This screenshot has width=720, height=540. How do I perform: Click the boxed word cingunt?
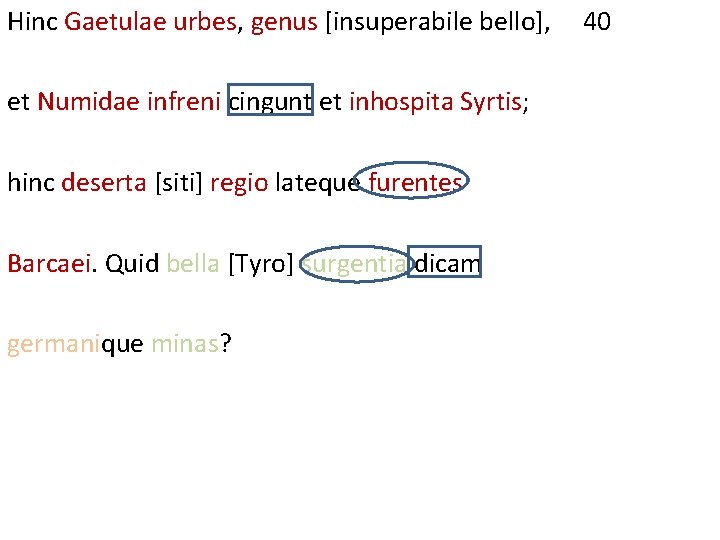point(270,100)
